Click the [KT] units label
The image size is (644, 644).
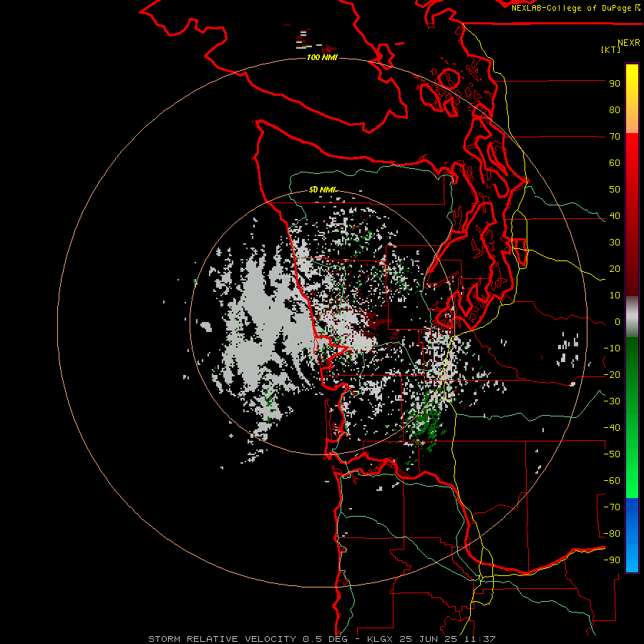(x=610, y=49)
